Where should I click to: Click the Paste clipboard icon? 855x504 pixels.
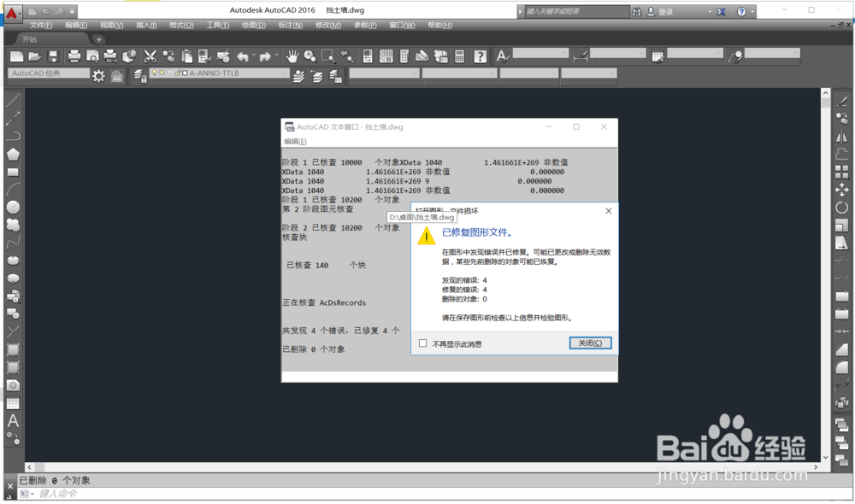(x=187, y=56)
